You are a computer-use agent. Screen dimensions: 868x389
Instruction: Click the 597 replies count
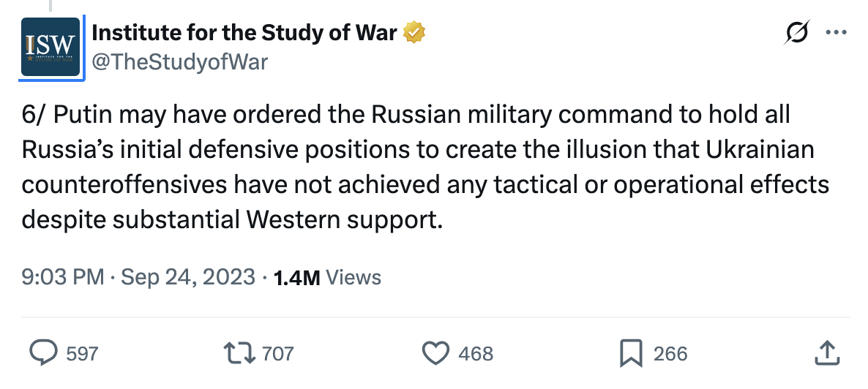coord(82,354)
